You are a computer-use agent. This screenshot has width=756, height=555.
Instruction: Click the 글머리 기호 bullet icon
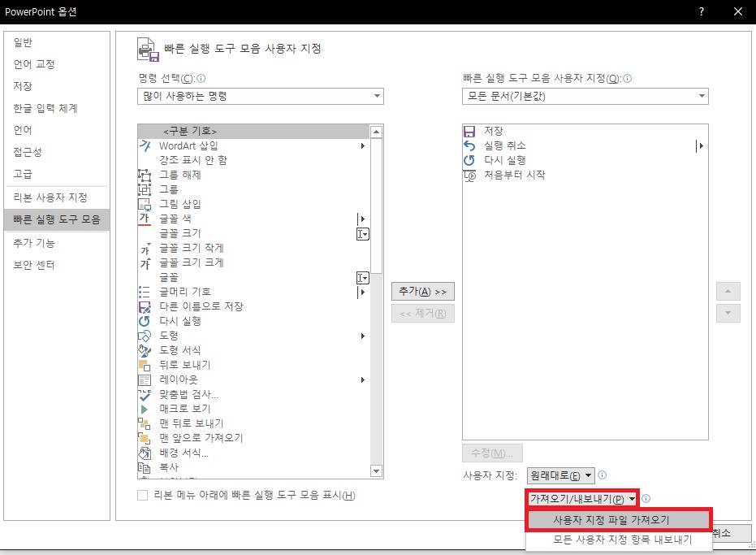click(145, 292)
